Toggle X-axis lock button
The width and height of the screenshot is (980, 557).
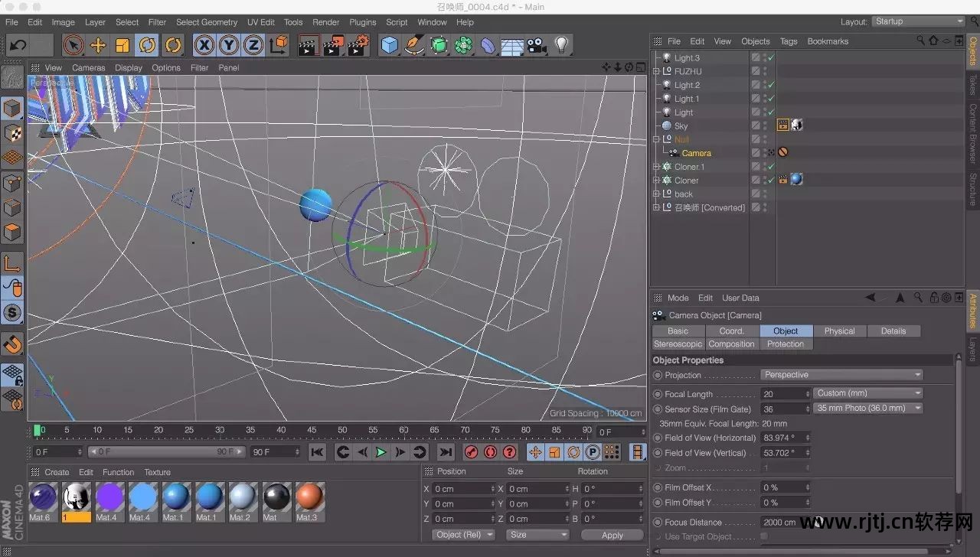click(x=204, y=46)
